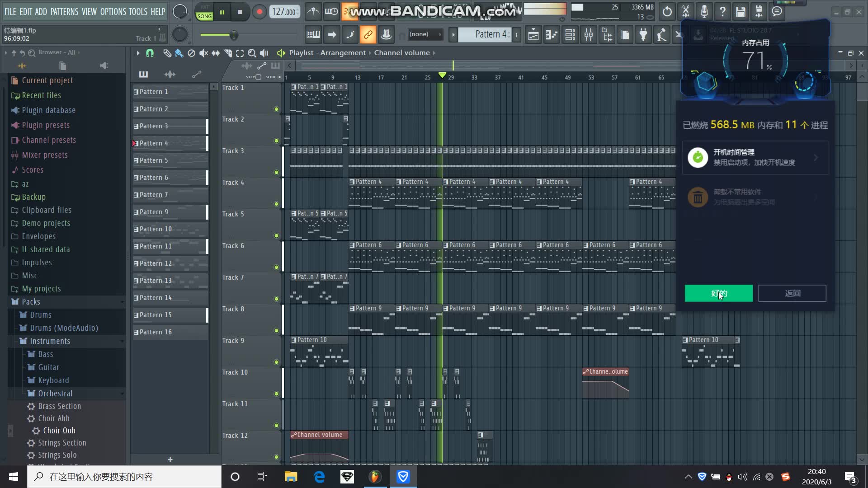
Task: Click the 好的 confirmation button
Action: tap(720, 293)
